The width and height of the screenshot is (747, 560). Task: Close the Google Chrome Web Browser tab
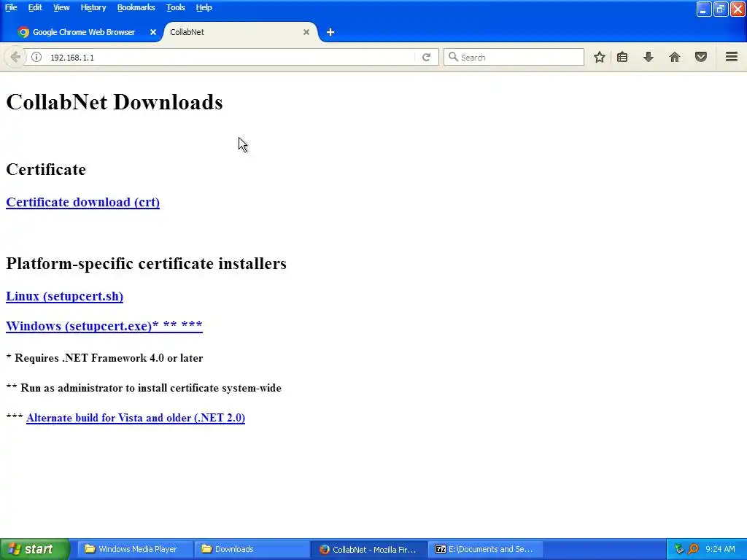(153, 32)
